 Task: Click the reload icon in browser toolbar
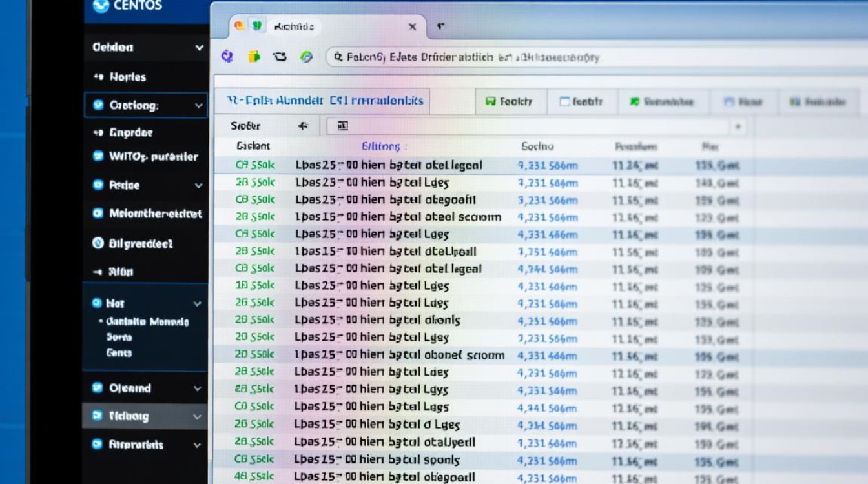pyautogui.click(x=280, y=57)
